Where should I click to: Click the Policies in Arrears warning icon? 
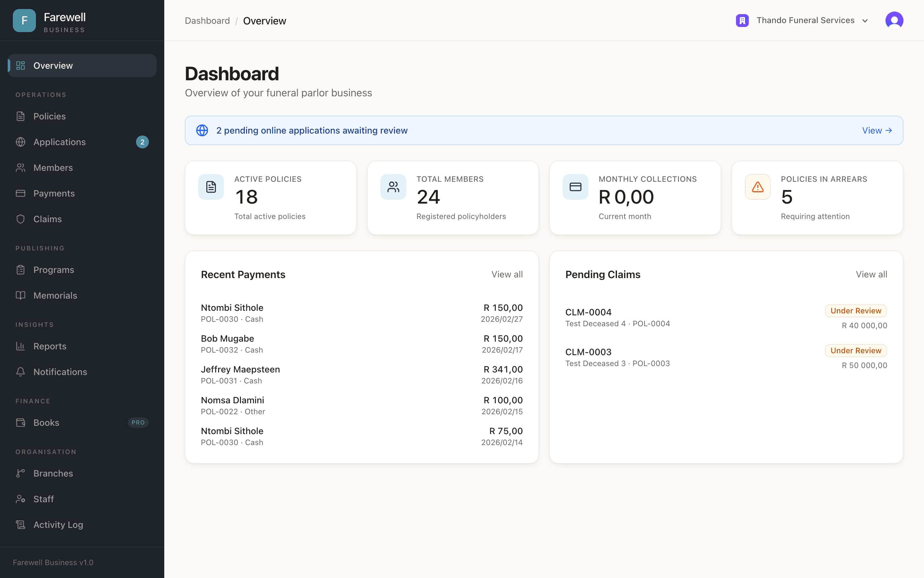pyautogui.click(x=757, y=187)
